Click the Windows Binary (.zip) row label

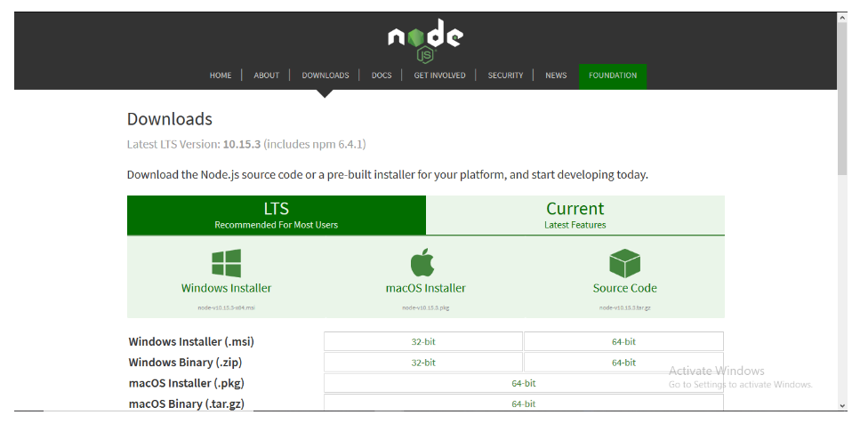(186, 363)
